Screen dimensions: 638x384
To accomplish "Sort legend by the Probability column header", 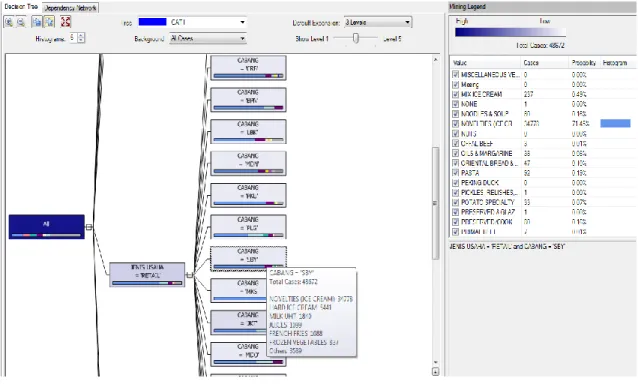I will (x=584, y=63).
